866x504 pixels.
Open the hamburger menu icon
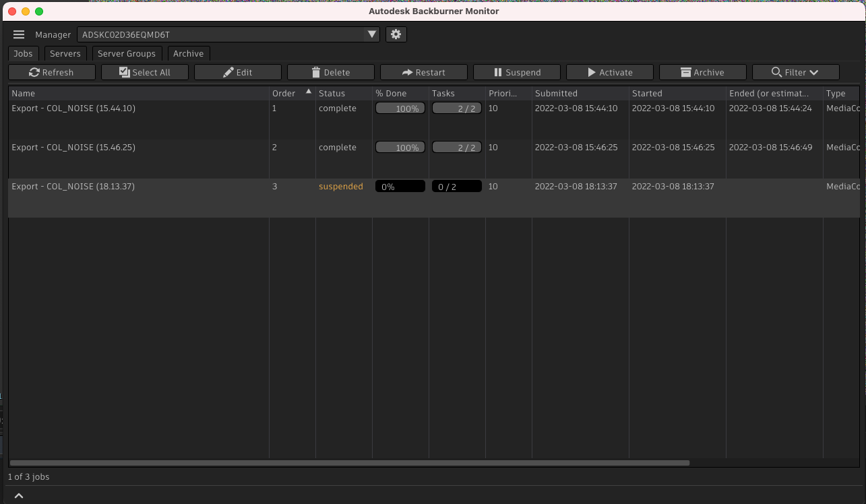click(x=18, y=34)
